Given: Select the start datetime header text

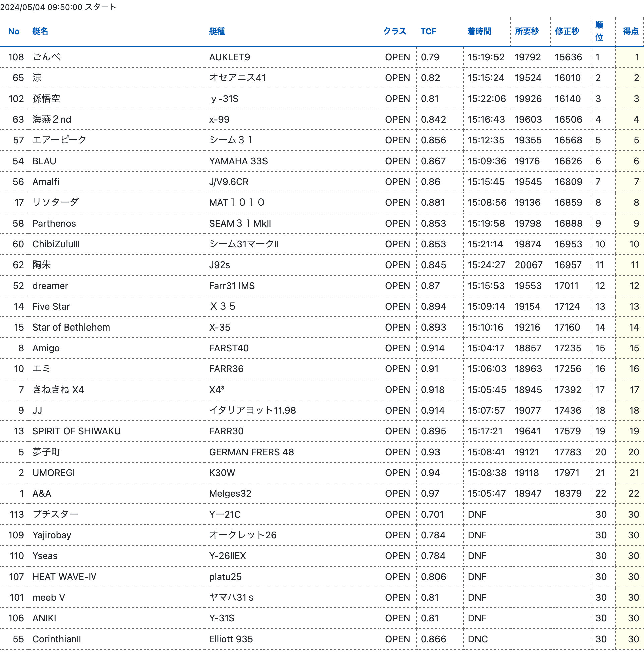Looking at the screenshot, I should pos(58,7).
